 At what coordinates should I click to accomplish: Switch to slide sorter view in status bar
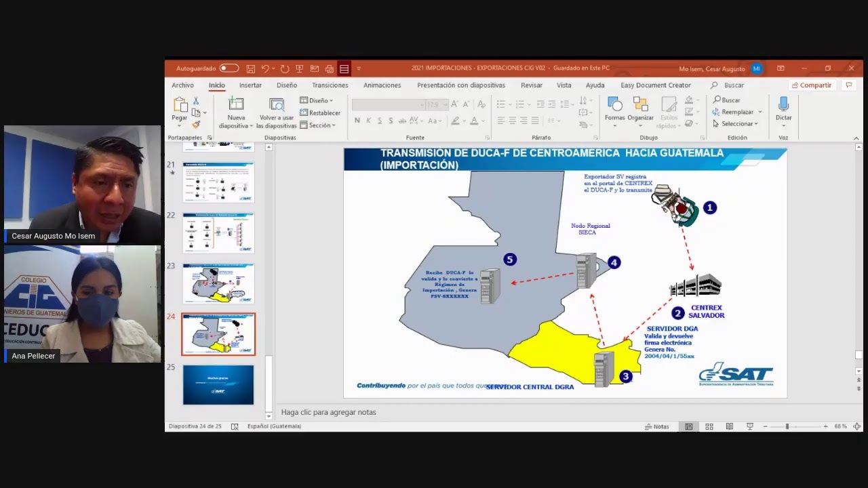click(709, 426)
